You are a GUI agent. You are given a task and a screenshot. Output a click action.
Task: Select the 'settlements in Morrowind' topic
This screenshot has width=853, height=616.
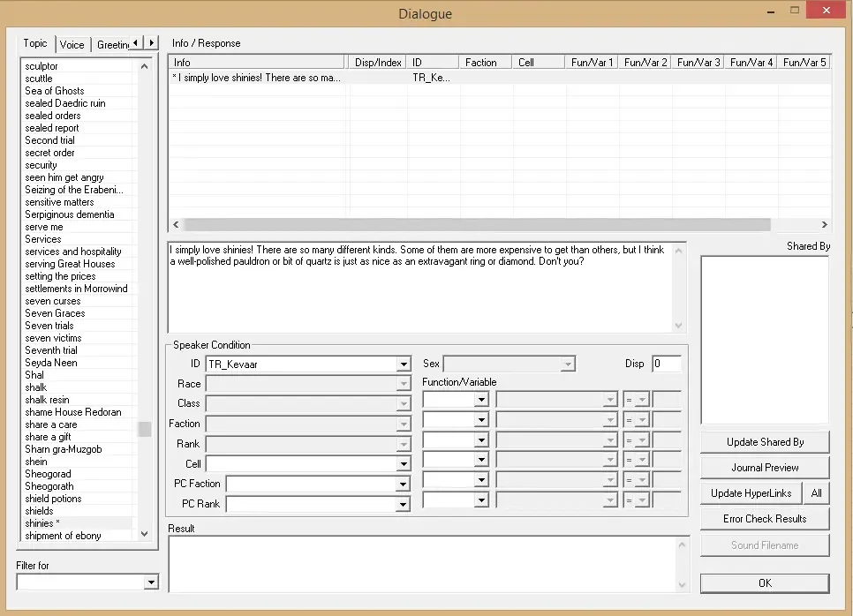click(76, 289)
